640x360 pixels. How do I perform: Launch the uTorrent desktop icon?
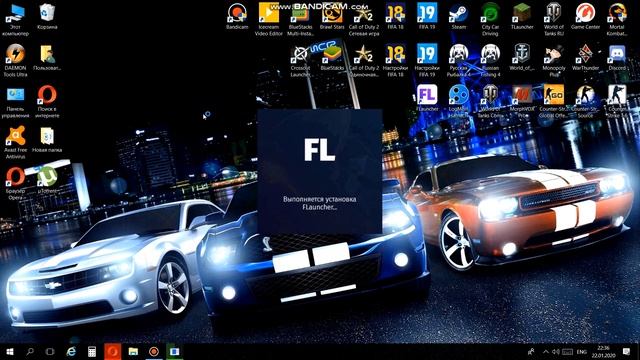pos(47,180)
